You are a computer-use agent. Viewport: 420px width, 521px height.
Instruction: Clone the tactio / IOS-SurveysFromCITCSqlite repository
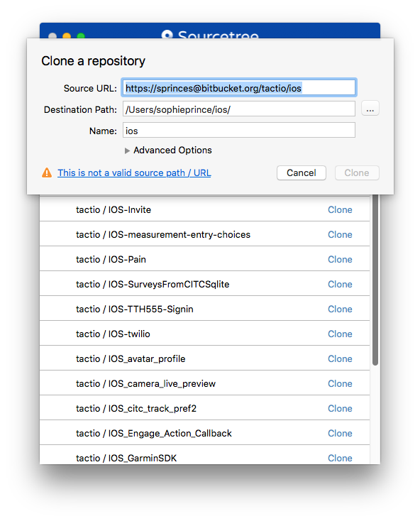pos(340,285)
